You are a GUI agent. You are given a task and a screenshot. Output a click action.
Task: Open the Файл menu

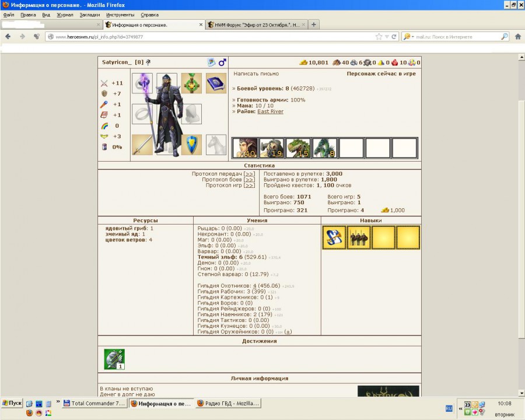[9, 15]
